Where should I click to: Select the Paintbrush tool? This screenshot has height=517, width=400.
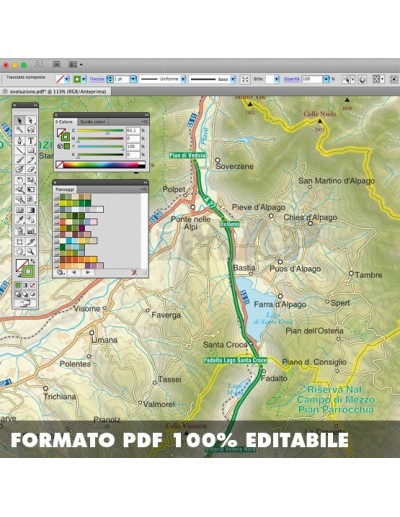pos(20,160)
